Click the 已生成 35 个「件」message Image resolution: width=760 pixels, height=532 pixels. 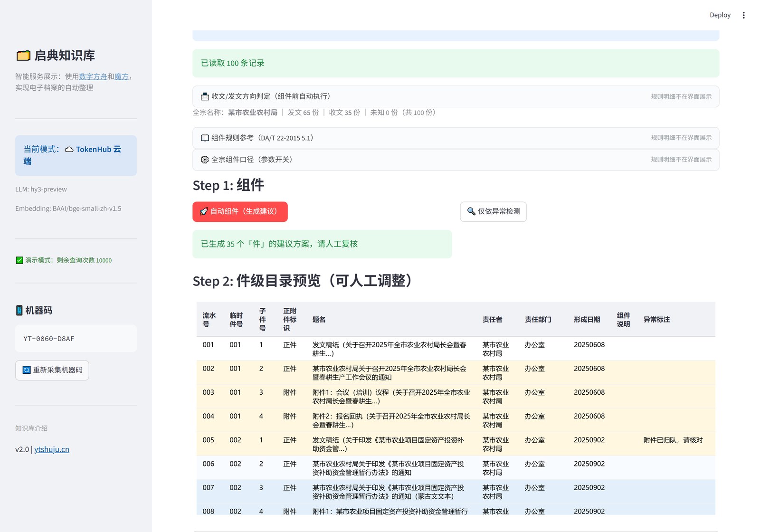[322, 244]
